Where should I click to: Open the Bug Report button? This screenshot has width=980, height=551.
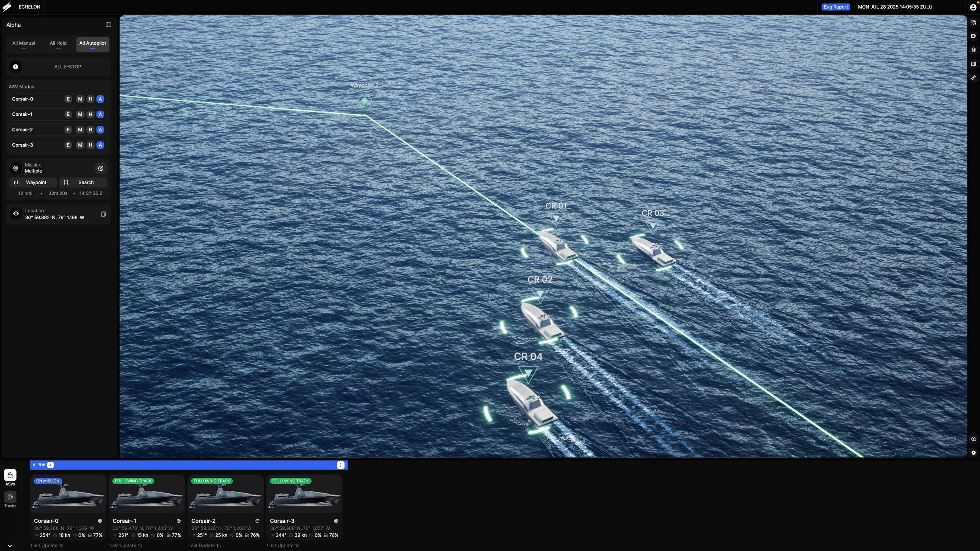coord(836,7)
